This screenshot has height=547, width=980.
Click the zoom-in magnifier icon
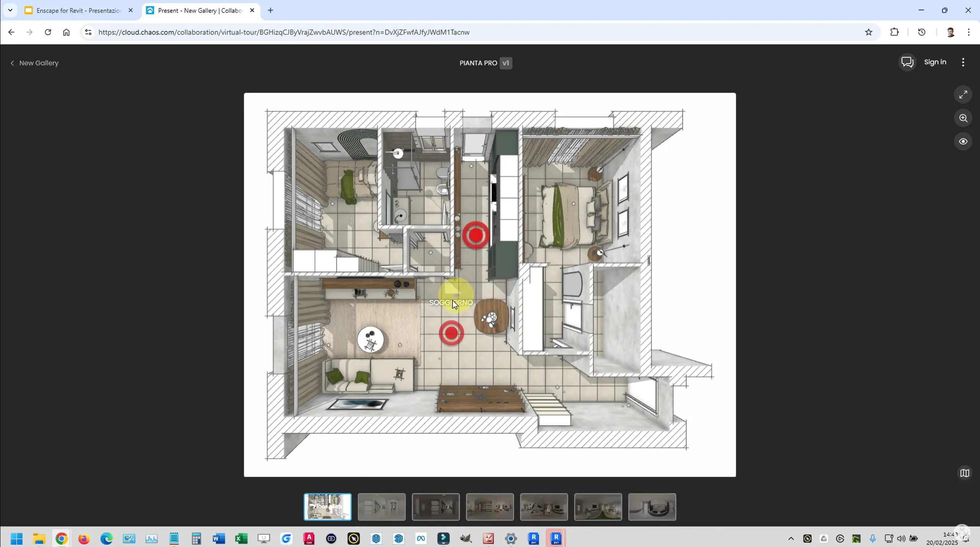[x=963, y=118]
